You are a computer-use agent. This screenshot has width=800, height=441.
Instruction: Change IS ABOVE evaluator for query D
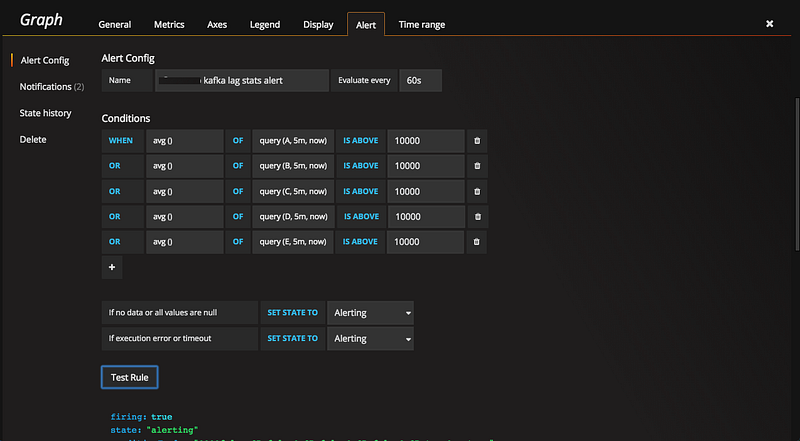(x=361, y=216)
